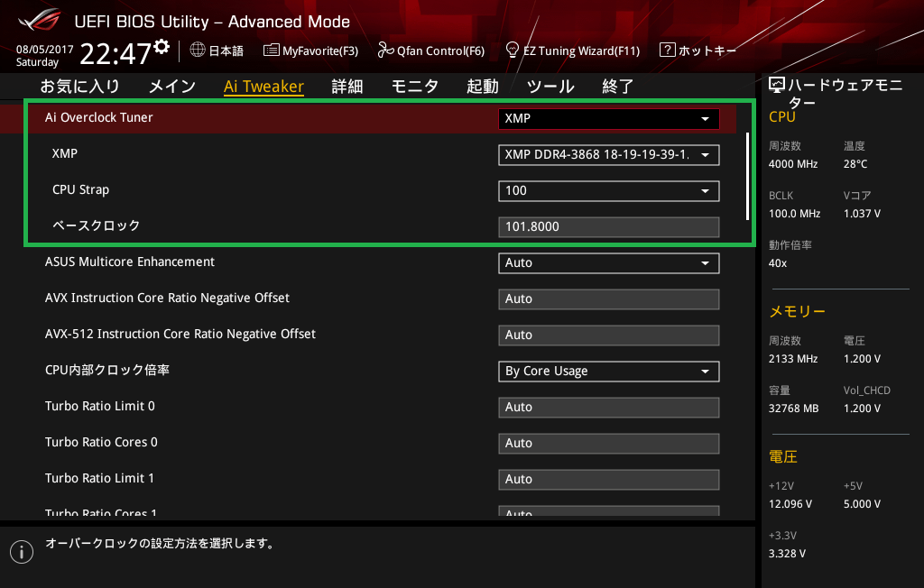
Task: Click Turbo Ratio Limit 1 field
Action: (609, 480)
